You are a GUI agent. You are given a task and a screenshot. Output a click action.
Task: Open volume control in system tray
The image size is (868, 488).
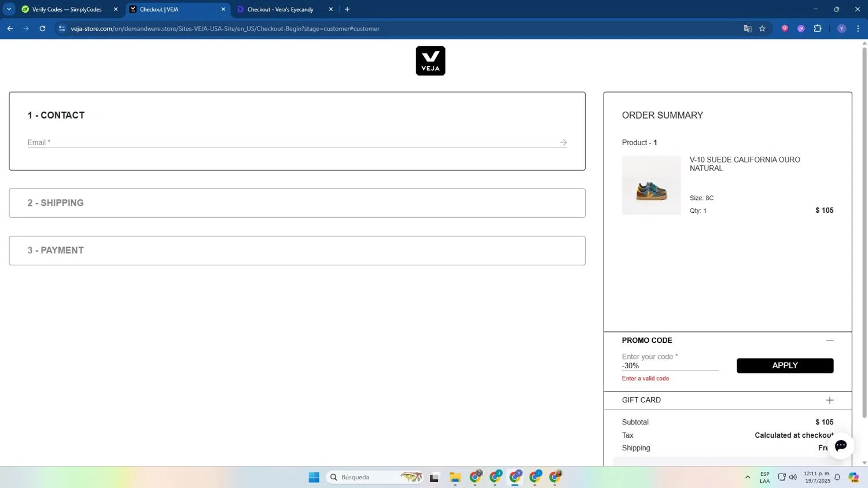click(793, 477)
